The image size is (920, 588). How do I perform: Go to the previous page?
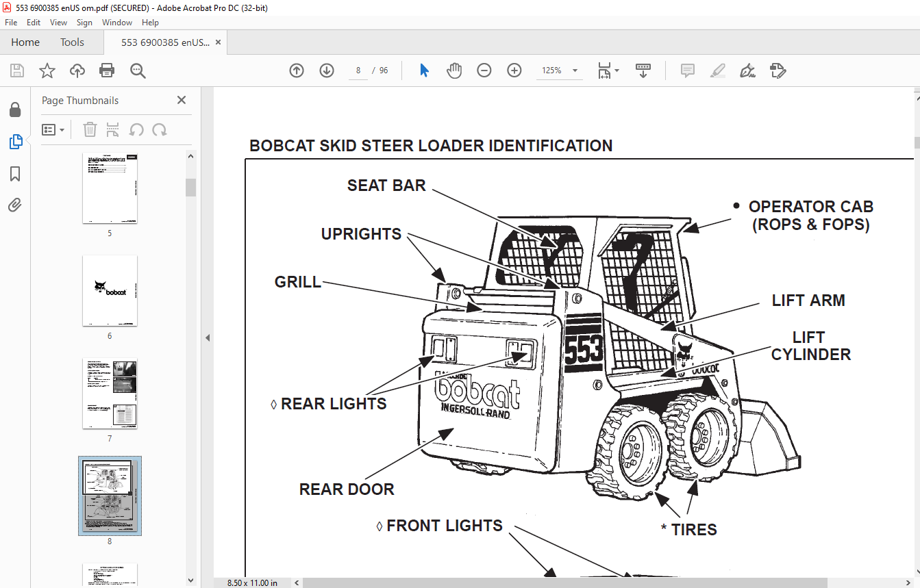tap(297, 71)
